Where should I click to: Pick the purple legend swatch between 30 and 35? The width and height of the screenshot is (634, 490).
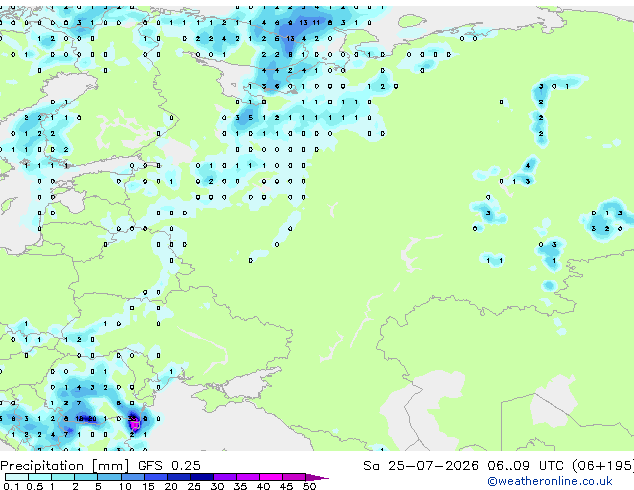tap(225, 477)
